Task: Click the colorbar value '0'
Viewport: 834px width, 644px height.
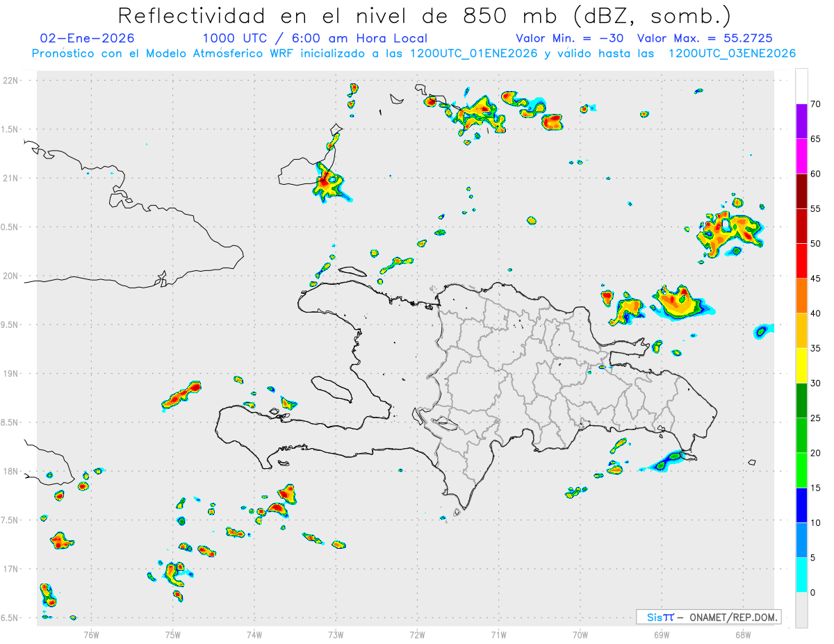Action: pos(812,593)
